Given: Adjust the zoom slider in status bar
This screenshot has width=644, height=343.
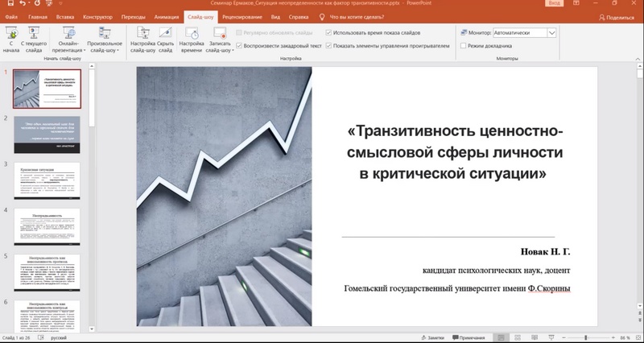Looking at the screenshot, I should pyautogui.click(x=585, y=337).
